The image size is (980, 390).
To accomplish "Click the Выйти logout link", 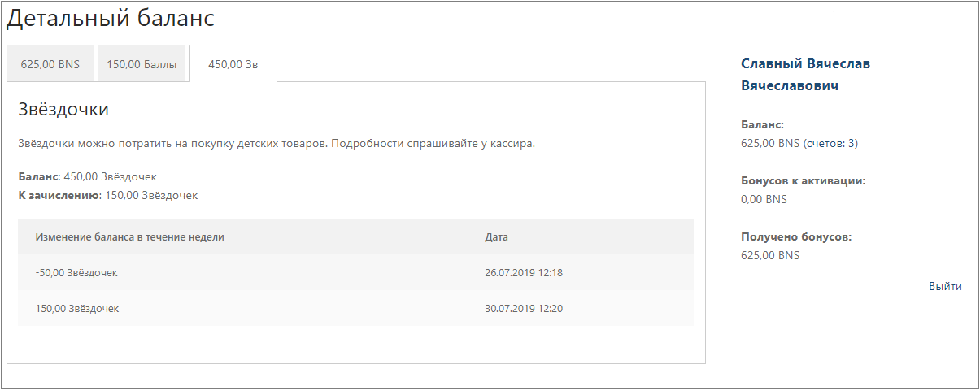I will point(945,286).
